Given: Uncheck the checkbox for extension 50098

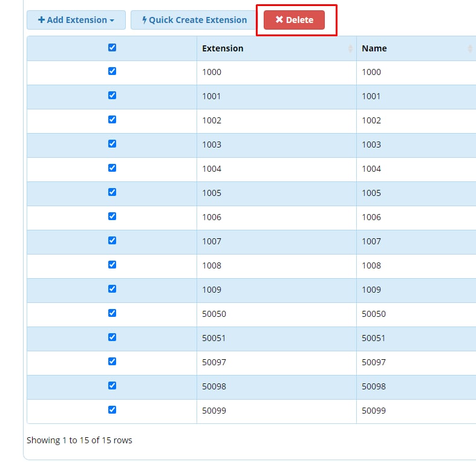Looking at the screenshot, I should pos(112,386).
